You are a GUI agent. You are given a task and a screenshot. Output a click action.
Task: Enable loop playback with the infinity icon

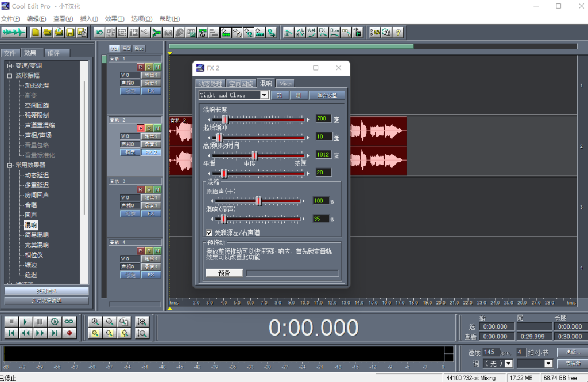coord(69,322)
